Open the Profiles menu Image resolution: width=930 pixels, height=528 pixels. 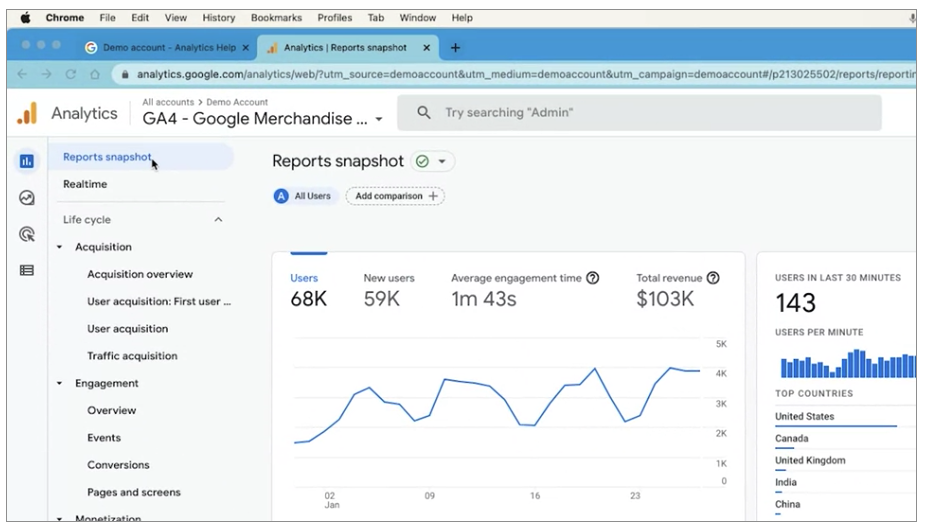335,18
